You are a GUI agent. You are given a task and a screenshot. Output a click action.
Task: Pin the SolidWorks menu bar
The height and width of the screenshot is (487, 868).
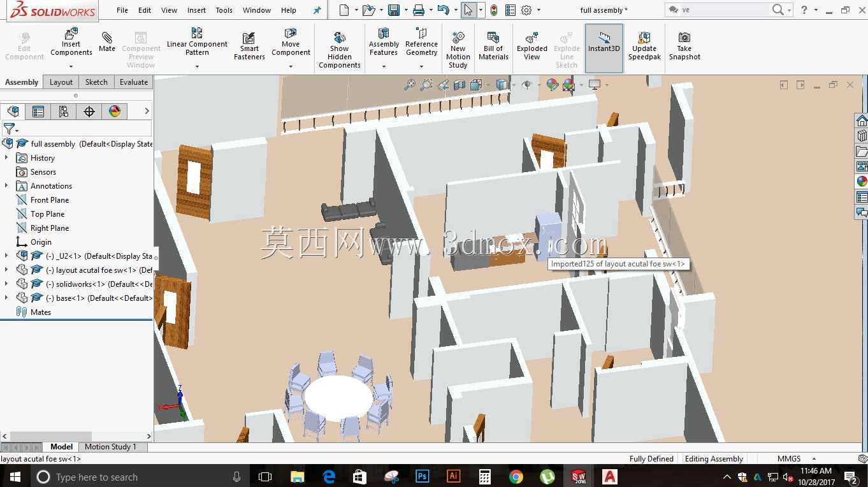[317, 10]
